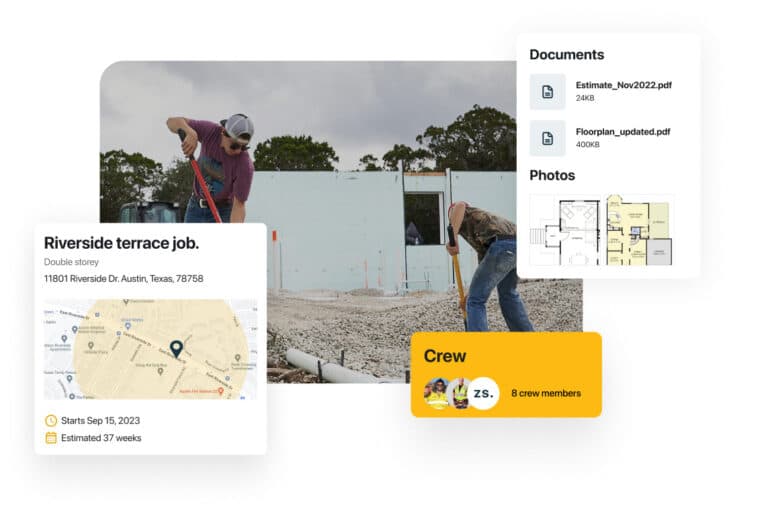Click the clock icon beside the start date
Screen dimensions: 768x513
click(51, 420)
